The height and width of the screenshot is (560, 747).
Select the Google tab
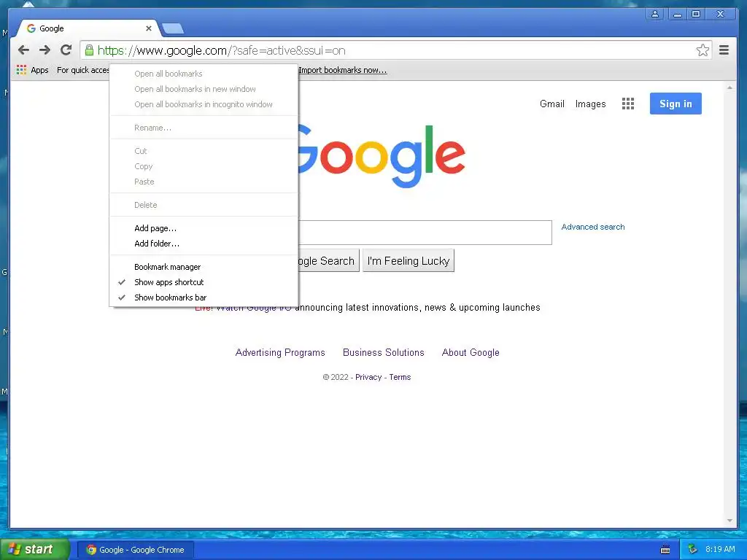click(88, 28)
